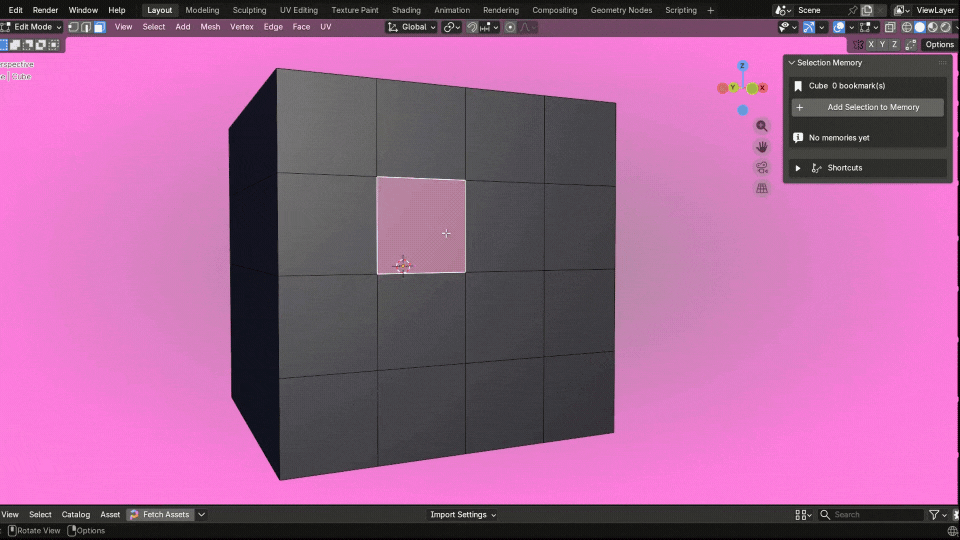Screen dimensions: 960x540
Task: Open gizmo options dropdown arrow
Action: coord(822,27)
